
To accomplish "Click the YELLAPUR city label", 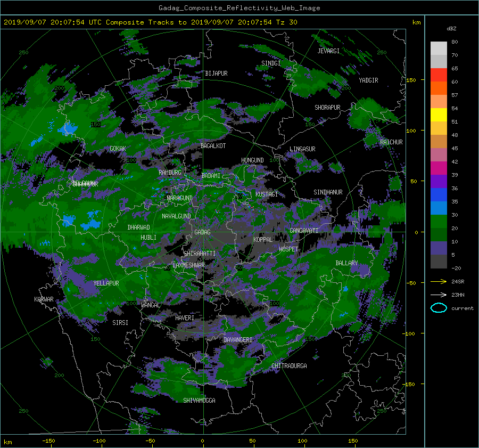I will 106,283.
